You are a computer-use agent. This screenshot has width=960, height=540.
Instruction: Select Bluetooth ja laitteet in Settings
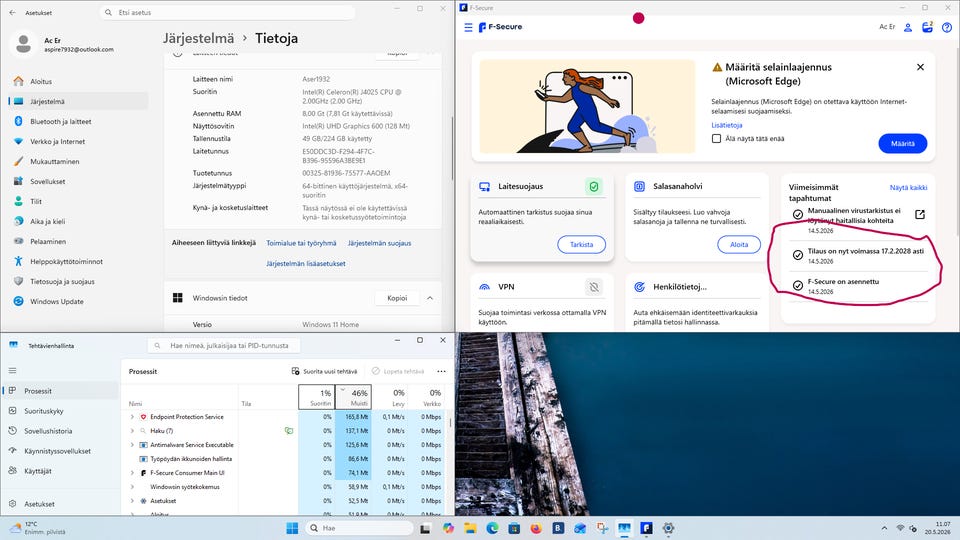click(78, 121)
